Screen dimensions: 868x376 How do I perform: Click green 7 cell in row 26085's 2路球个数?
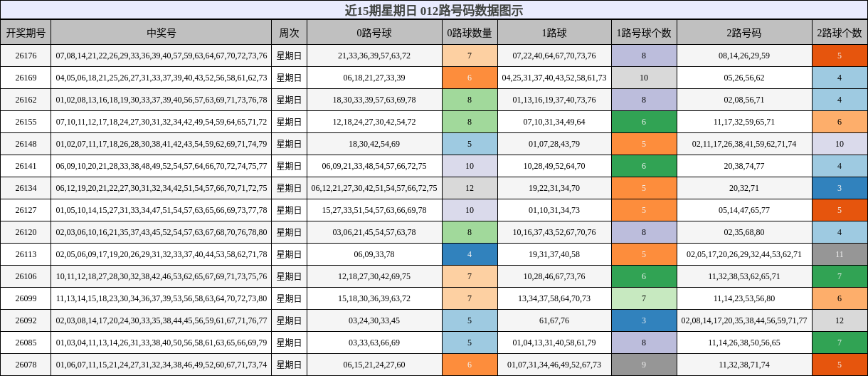click(x=840, y=343)
